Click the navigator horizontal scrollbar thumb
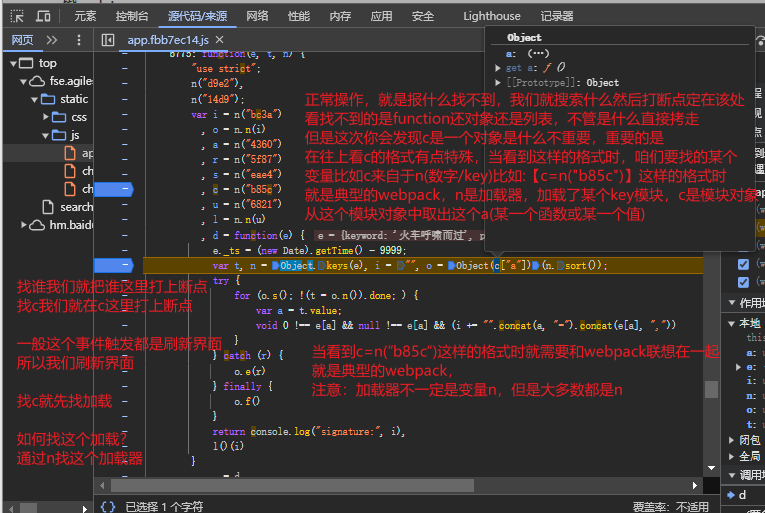The height and width of the screenshot is (513, 765). [28, 508]
